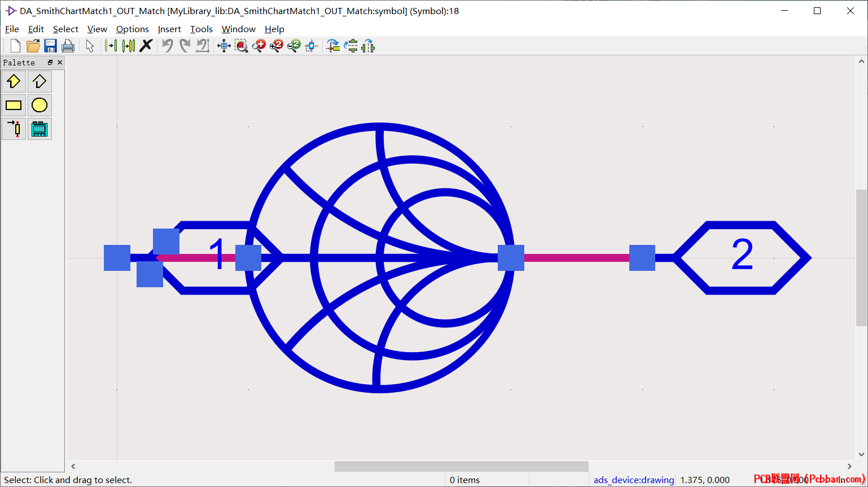Viewport: 868px width, 487px height.
Task: Click the pink wire between chart and port 2
Action: (x=576, y=258)
